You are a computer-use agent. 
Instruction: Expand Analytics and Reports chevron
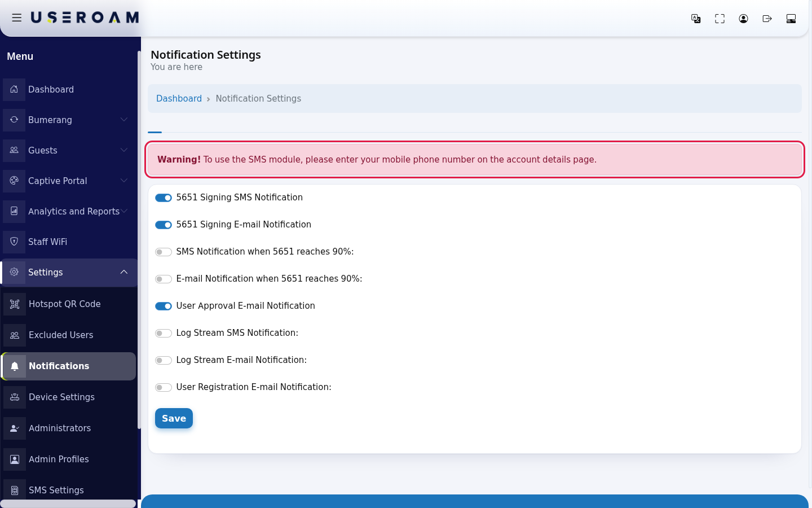(124, 211)
